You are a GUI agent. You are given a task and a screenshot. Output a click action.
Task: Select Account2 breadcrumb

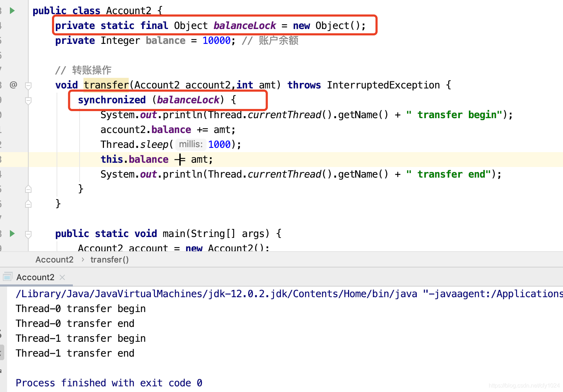click(54, 260)
